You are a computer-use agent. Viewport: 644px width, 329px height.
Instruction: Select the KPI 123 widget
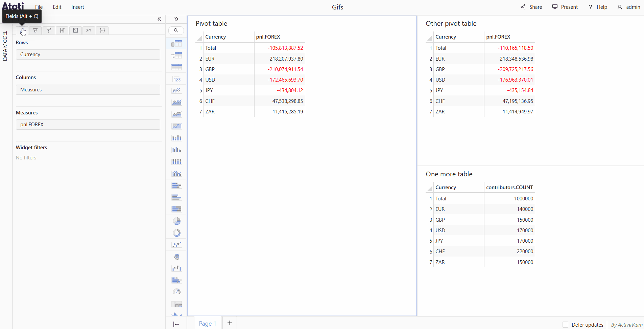(176, 79)
